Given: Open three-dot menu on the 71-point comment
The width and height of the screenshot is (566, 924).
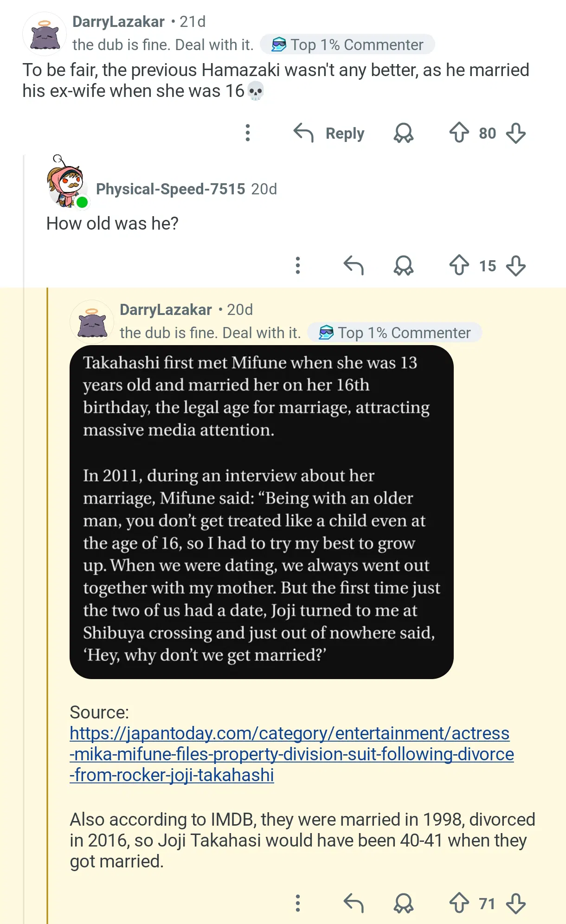Looking at the screenshot, I should tap(298, 904).
